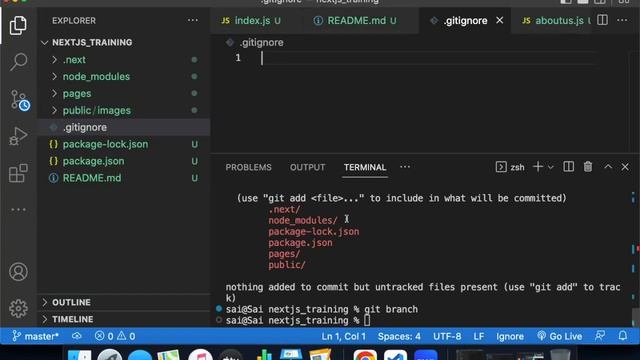Screen dimensions: 640x360
Task: Open notifications bell in status bar
Action: [x=622, y=336]
